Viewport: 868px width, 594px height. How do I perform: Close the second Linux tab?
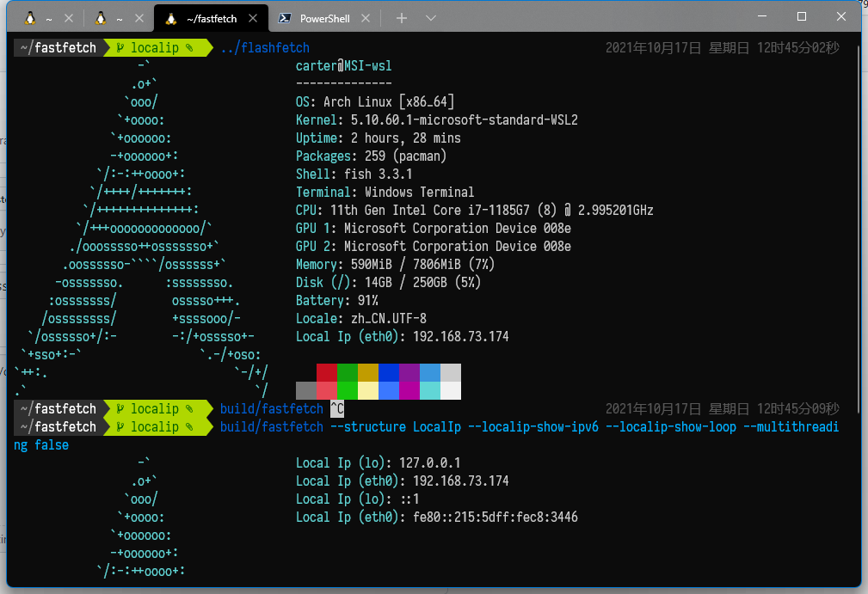pos(139,18)
